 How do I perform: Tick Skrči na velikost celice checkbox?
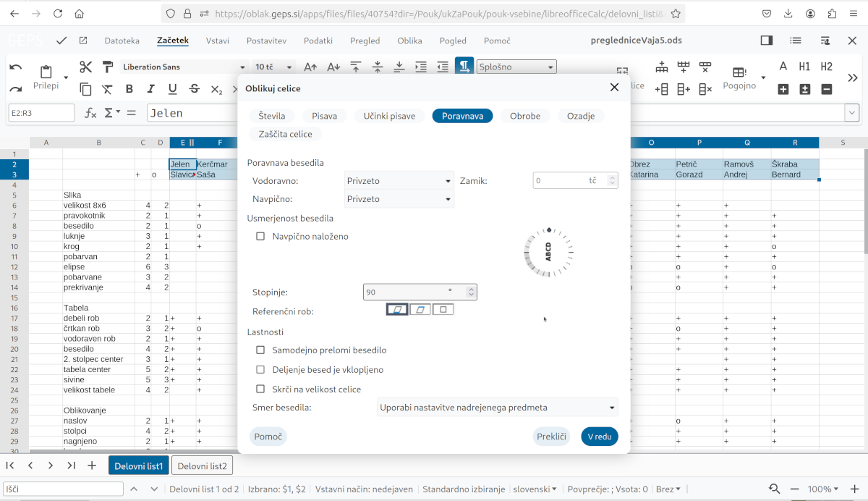pos(260,389)
